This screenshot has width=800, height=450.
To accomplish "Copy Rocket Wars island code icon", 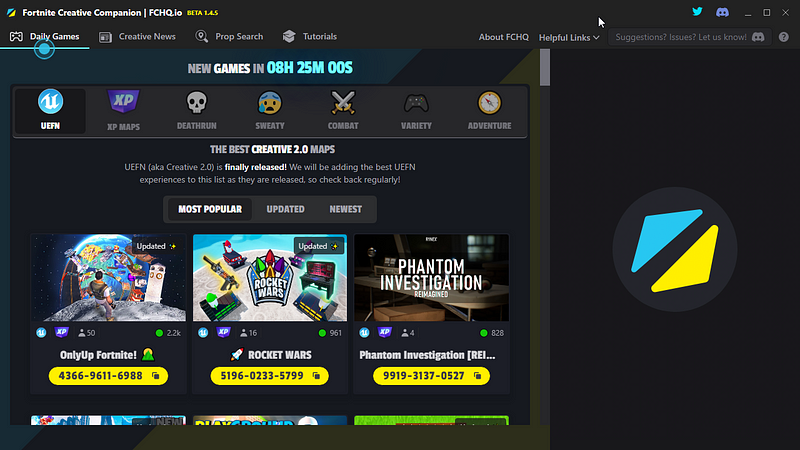I will (316, 376).
